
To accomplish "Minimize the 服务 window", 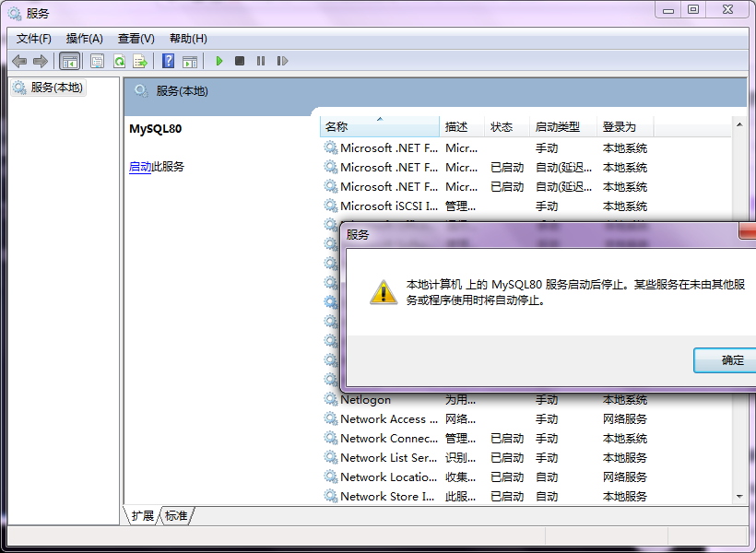I will [x=668, y=10].
